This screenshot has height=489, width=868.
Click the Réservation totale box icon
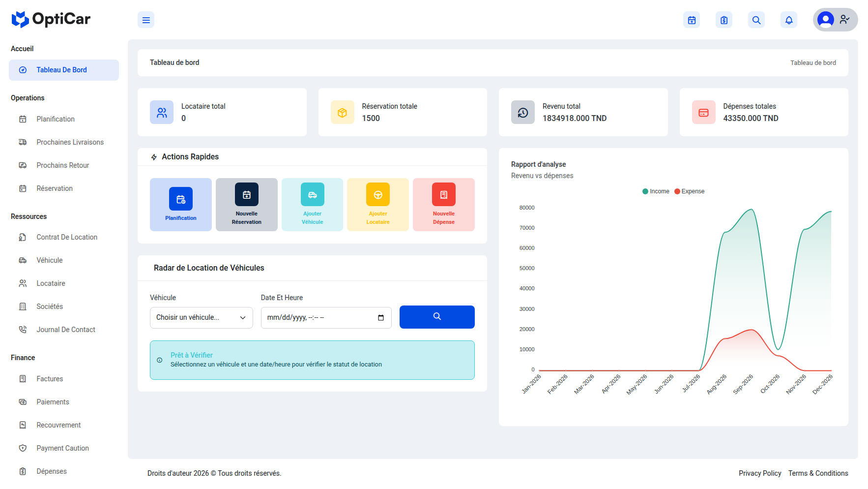[x=343, y=112]
